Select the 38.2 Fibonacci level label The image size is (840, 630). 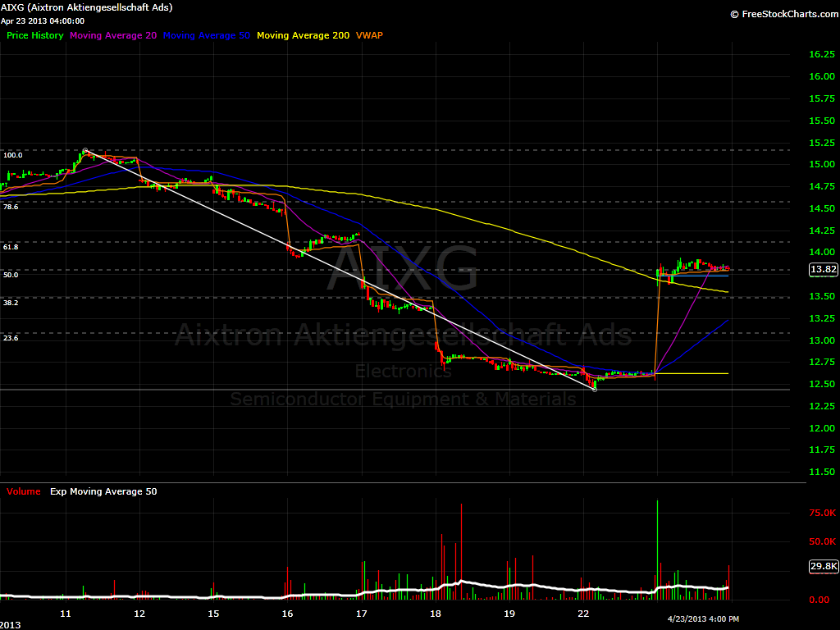[x=10, y=303]
